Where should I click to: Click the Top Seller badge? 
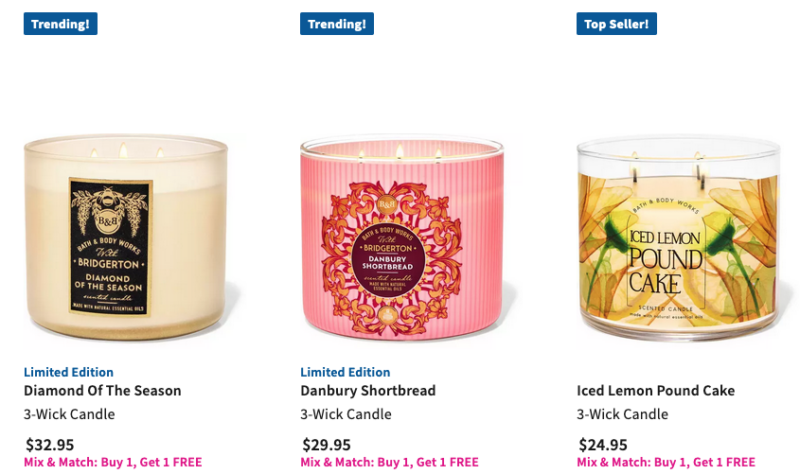coord(616,24)
